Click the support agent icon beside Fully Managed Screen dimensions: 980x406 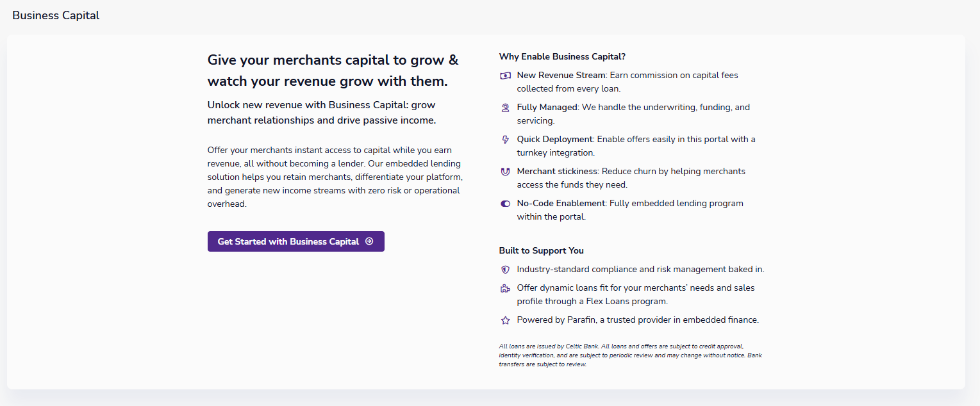coord(505,108)
